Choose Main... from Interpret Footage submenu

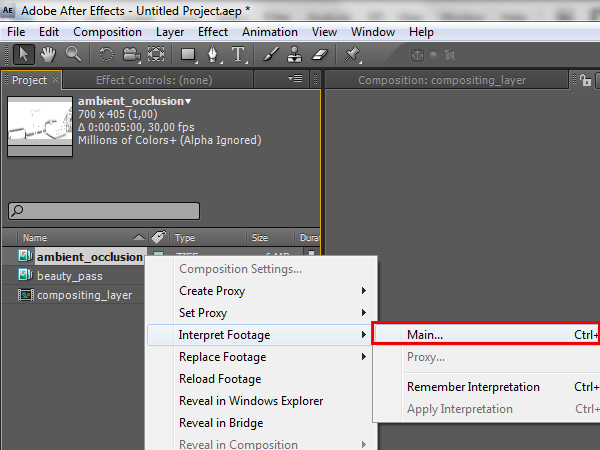click(485, 334)
